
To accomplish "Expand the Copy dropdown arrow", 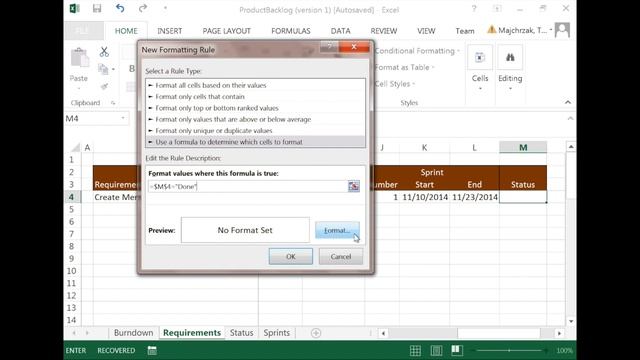I will coord(113,70).
